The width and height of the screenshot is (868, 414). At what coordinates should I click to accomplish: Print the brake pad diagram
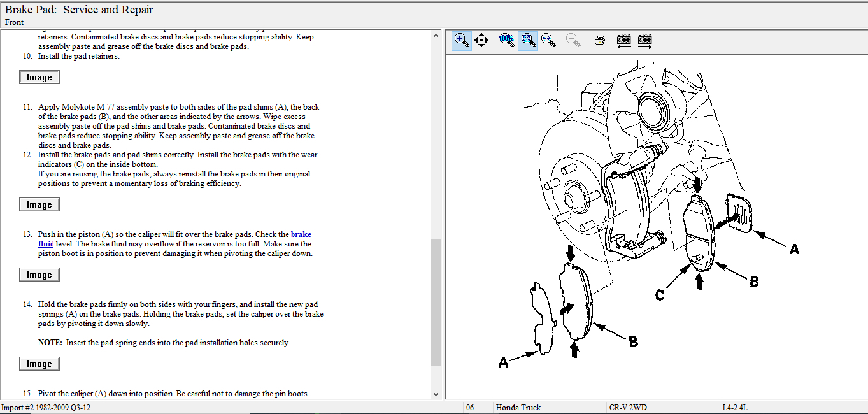tap(599, 41)
